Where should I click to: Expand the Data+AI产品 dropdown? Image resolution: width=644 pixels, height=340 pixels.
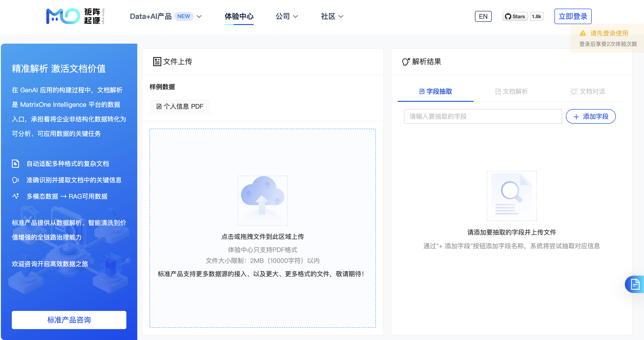tap(199, 17)
